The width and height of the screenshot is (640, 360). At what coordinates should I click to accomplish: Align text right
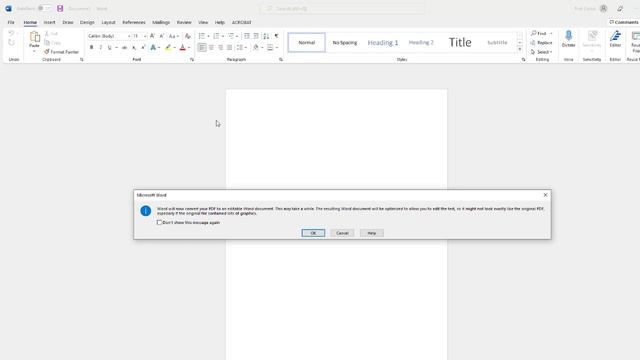pyautogui.click(x=220, y=48)
